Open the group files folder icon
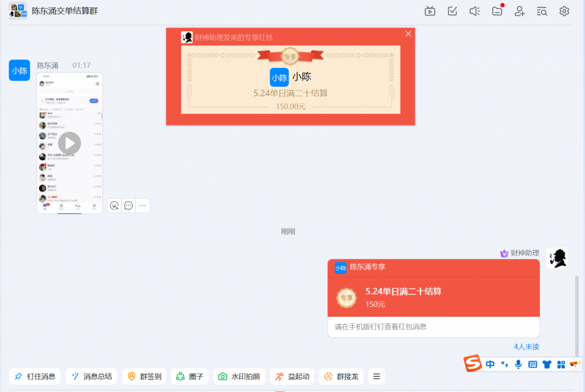This screenshot has width=585, height=392. pyautogui.click(x=498, y=11)
